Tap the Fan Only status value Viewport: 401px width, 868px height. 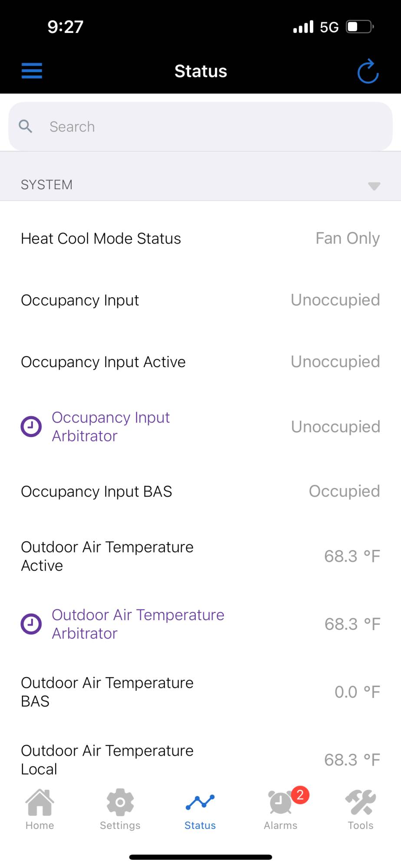coord(348,239)
